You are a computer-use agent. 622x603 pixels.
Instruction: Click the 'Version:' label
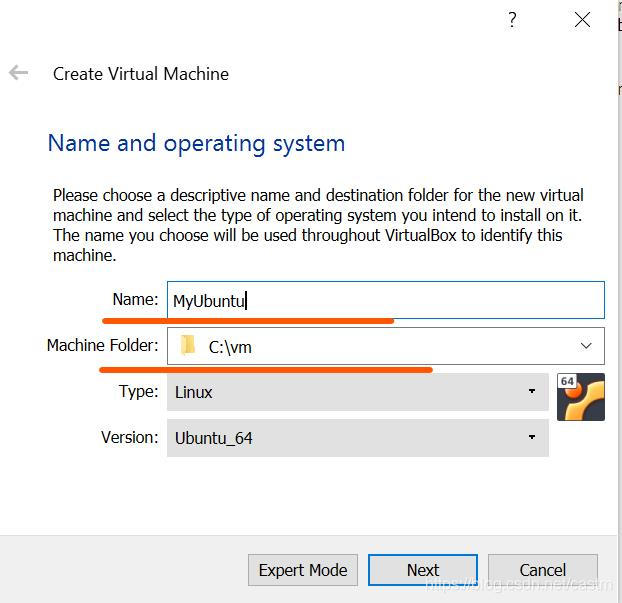(x=130, y=438)
